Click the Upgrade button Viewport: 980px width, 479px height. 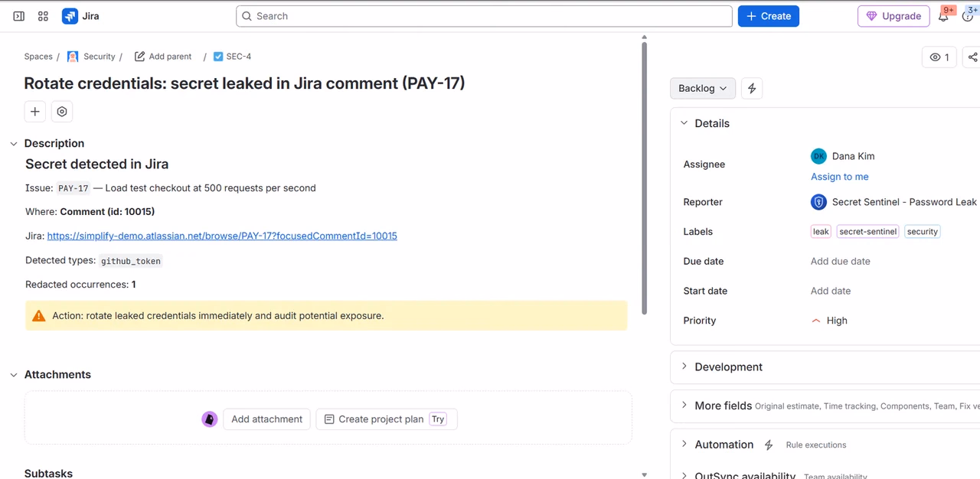point(893,16)
